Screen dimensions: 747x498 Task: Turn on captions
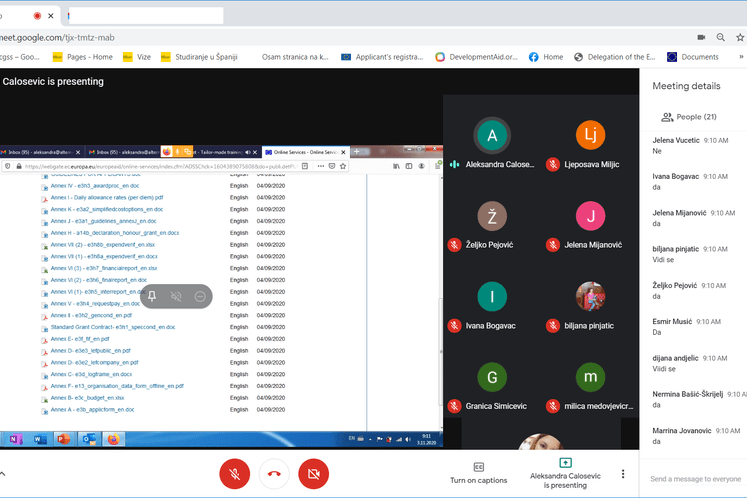point(478,473)
